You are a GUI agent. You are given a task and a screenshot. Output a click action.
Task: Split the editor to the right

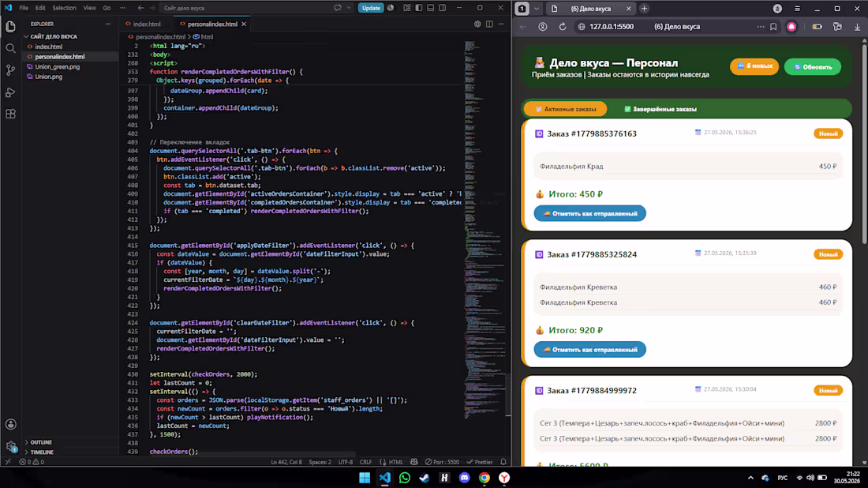pos(489,24)
